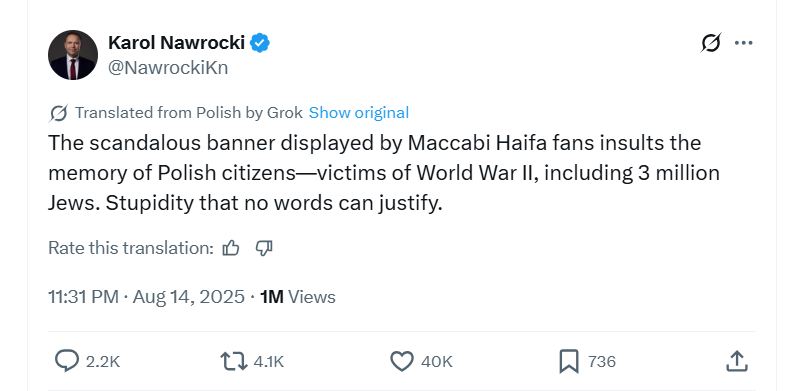Open the Karol Nawrocki display name
The image size is (800, 391).
point(177,43)
